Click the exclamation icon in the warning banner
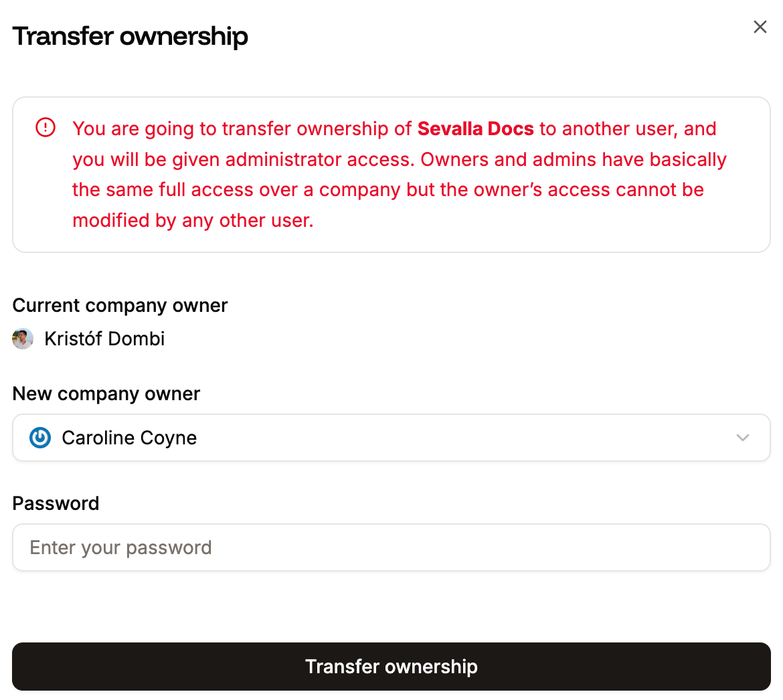 pos(45,126)
